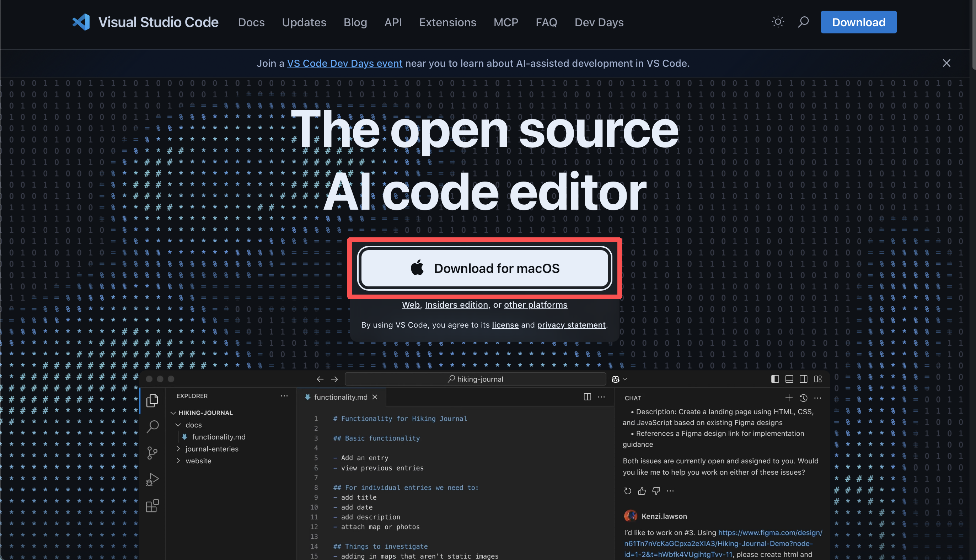Viewport: 976px width, 560px height.
Task: Open the Extensions blocks icon in sidebar
Action: tap(152, 506)
